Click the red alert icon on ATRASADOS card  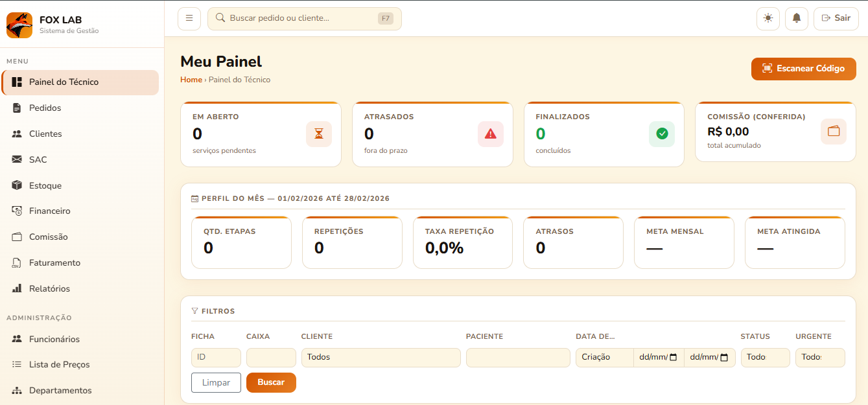pos(490,133)
